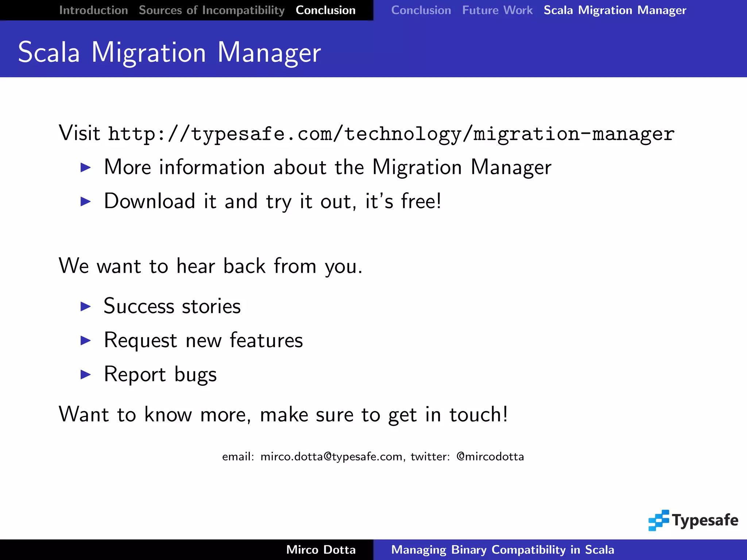Click the 'Request new features' line

203,340
